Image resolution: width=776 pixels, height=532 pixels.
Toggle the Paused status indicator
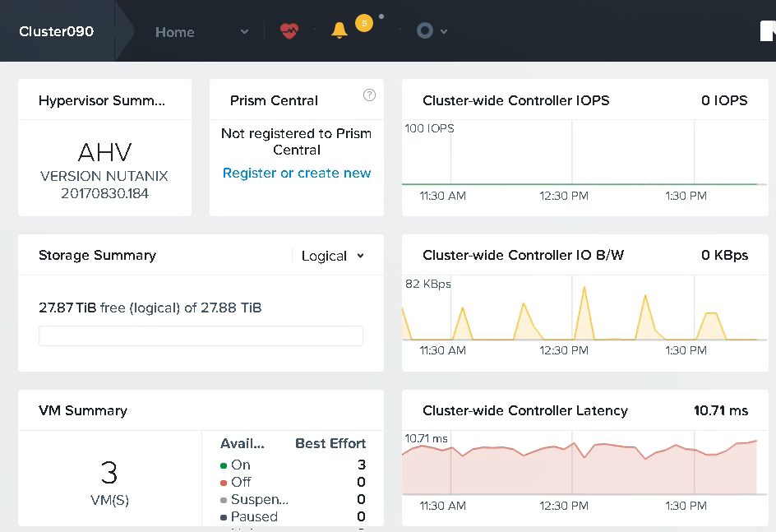tap(224, 516)
